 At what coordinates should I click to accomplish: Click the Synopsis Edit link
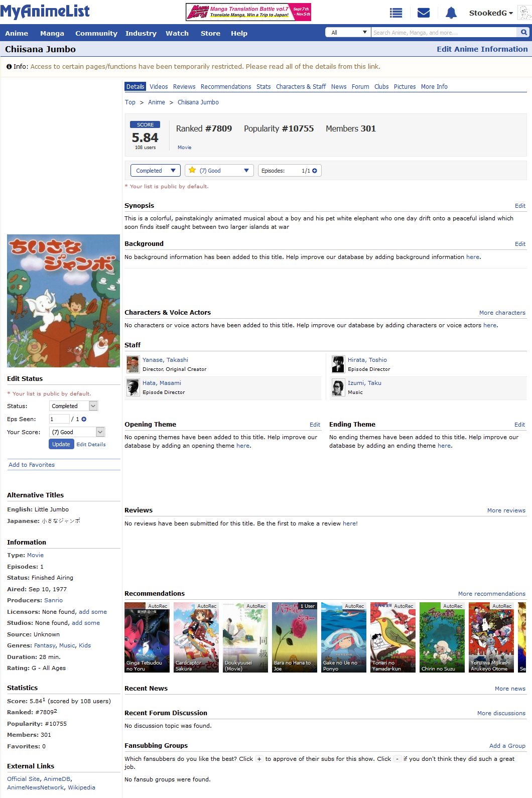[520, 206]
